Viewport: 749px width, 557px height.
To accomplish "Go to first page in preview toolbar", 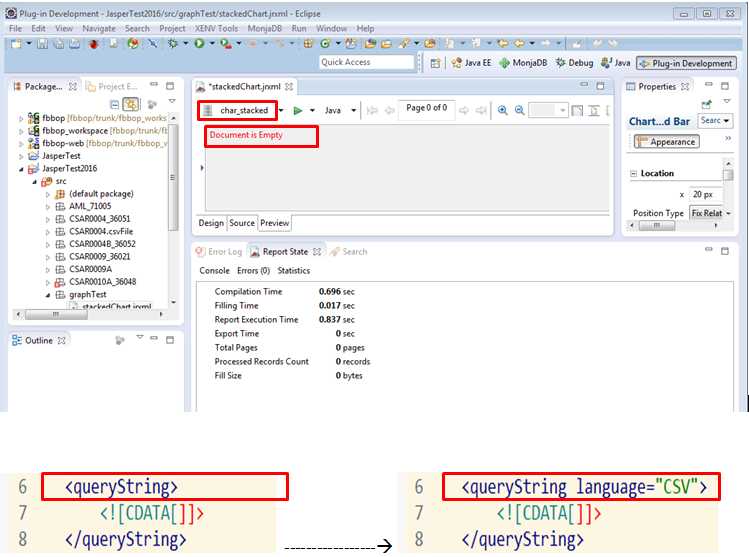I will (372, 110).
